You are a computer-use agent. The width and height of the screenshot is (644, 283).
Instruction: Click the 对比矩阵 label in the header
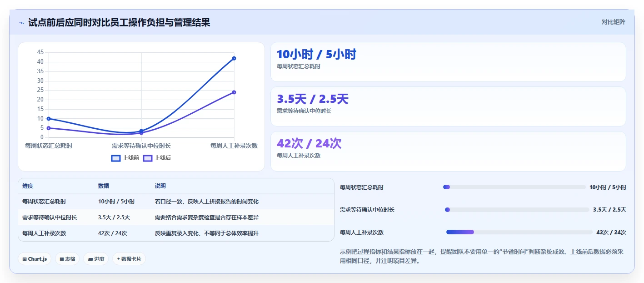pyautogui.click(x=613, y=22)
